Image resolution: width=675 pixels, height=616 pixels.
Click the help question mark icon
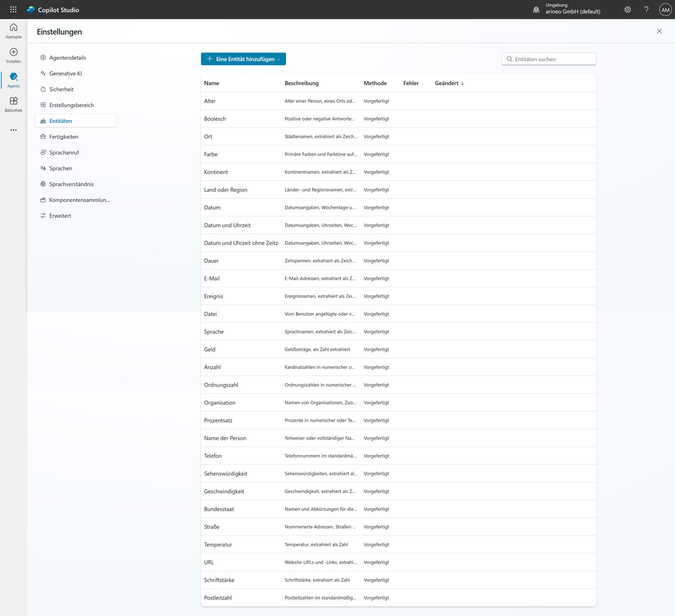coord(646,10)
